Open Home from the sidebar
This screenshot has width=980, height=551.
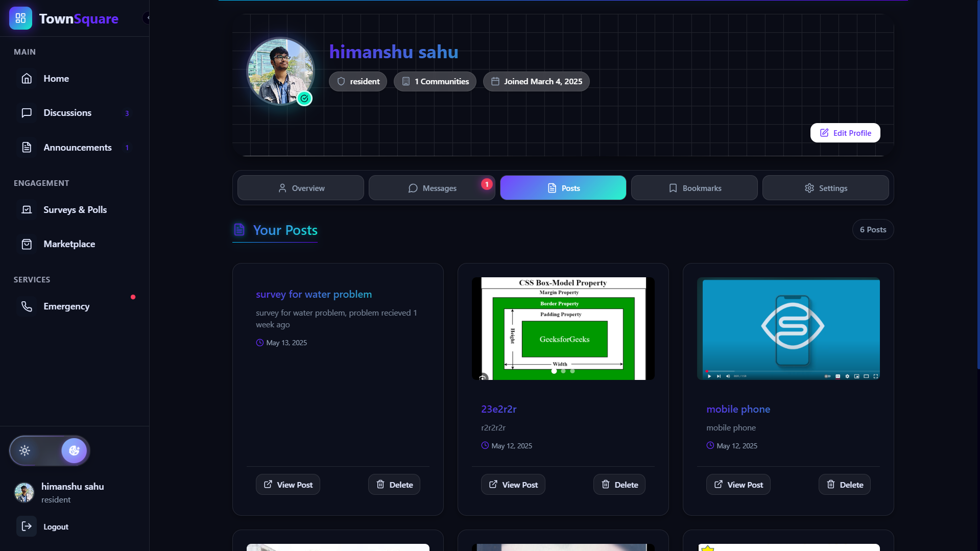[56, 79]
